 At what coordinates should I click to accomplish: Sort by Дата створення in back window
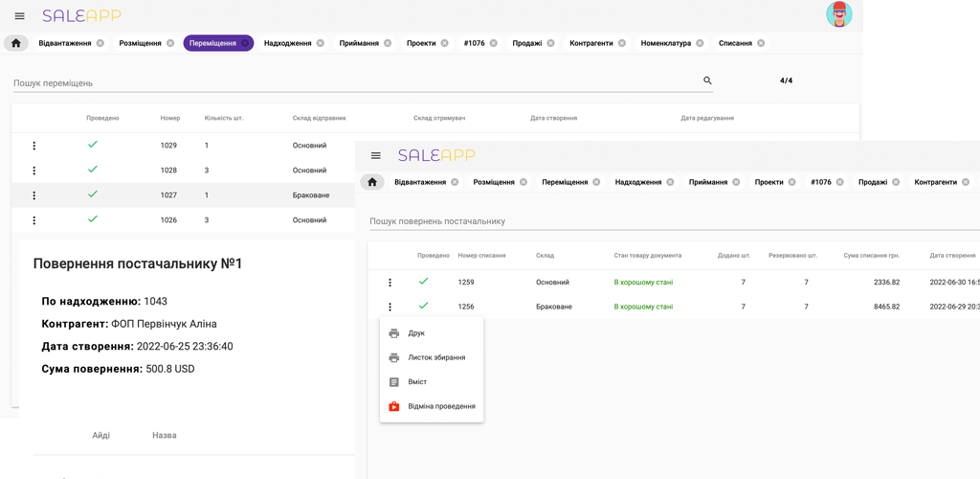(553, 118)
